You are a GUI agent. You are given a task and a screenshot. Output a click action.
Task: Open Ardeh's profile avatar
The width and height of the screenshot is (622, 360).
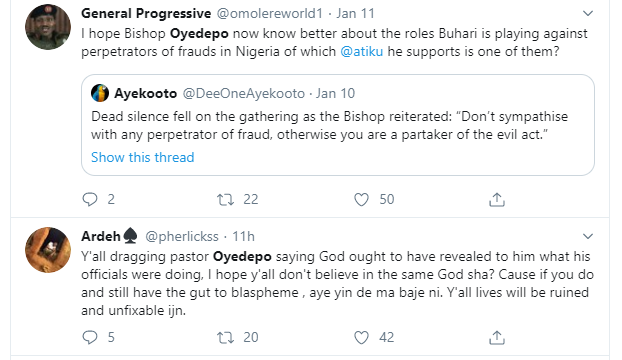(48, 250)
